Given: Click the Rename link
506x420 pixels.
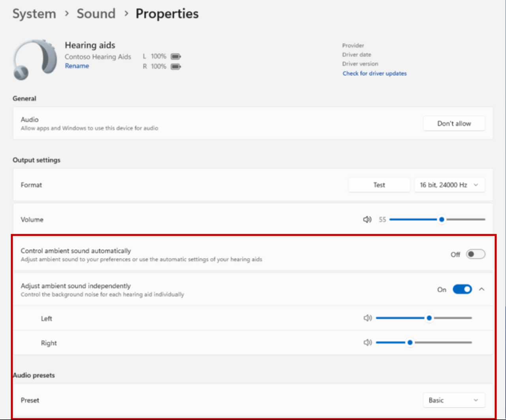Looking at the screenshot, I should pyautogui.click(x=77, y=66).
